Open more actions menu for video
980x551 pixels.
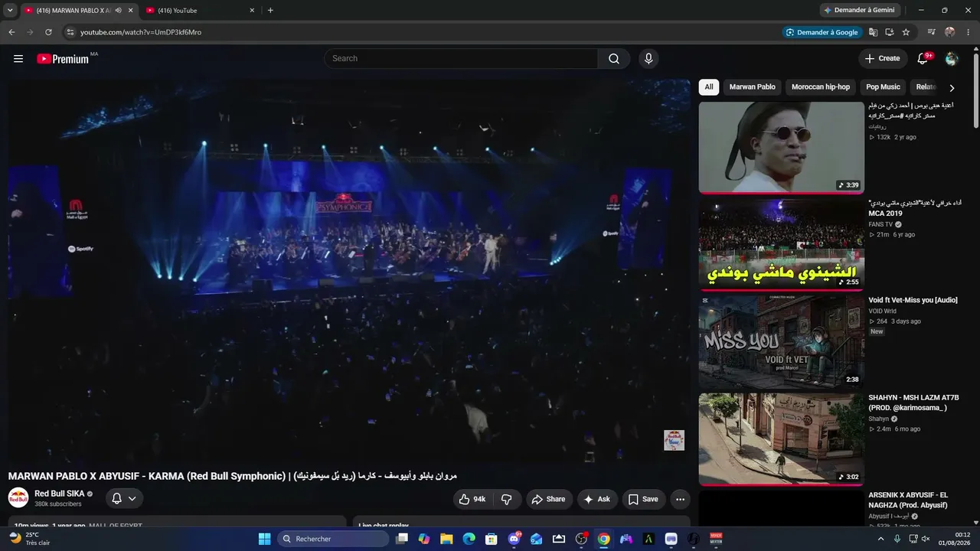(680, 499)
